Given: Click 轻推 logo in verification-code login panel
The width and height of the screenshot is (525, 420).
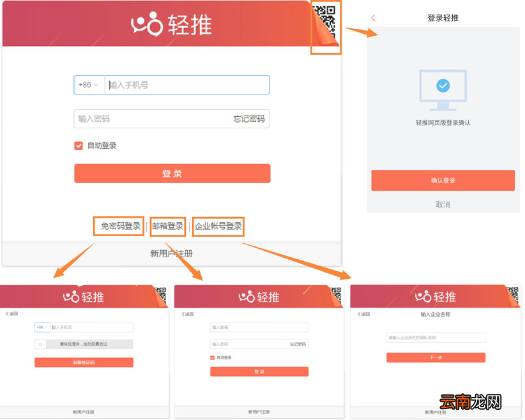Looking at the screenshot, I should [x=84, y=297].
